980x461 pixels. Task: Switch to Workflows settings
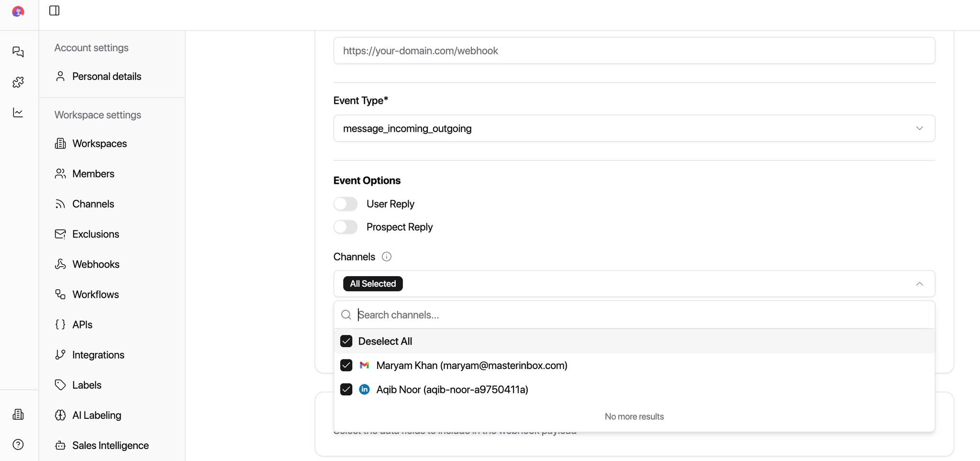(x=95, y=294)
